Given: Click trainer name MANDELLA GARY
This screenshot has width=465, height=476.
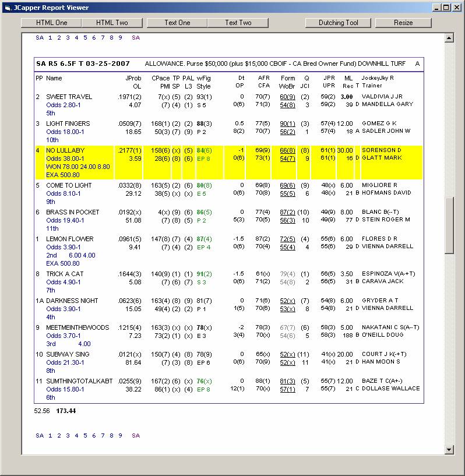Looking at the screenshot, I should 388,104.
